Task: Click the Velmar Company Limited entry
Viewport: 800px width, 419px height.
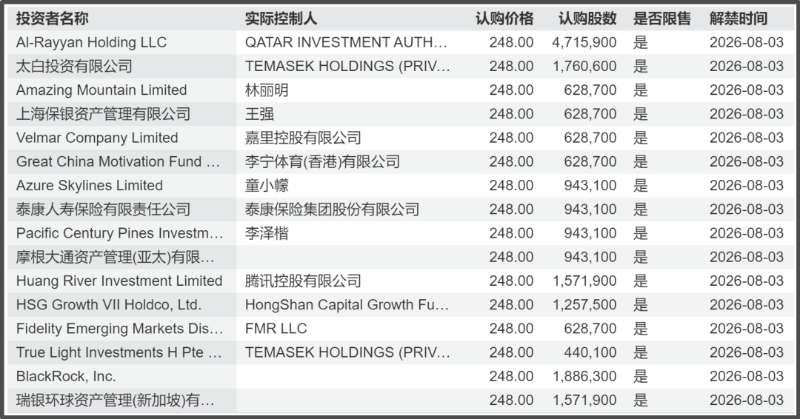Action: 97,138
